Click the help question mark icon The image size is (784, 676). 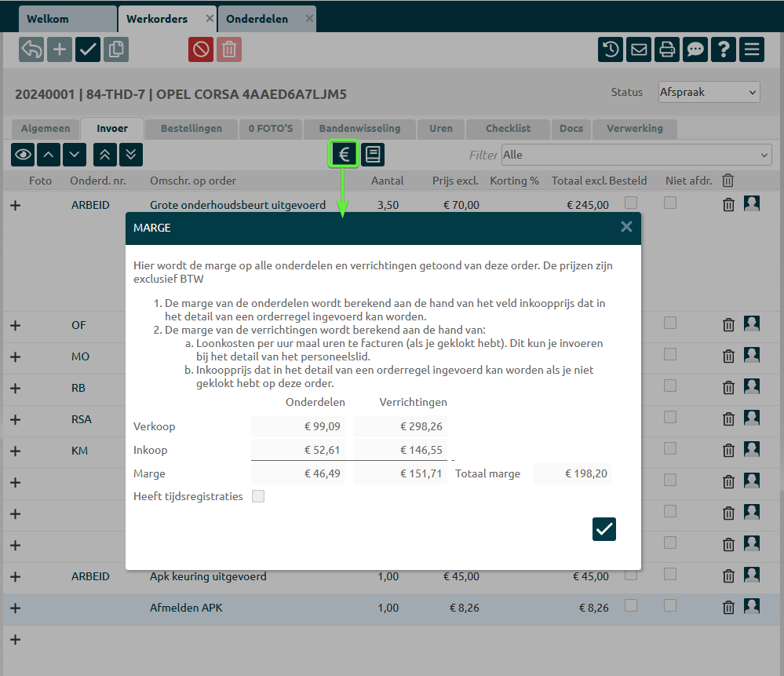click(x=724, y=49)
